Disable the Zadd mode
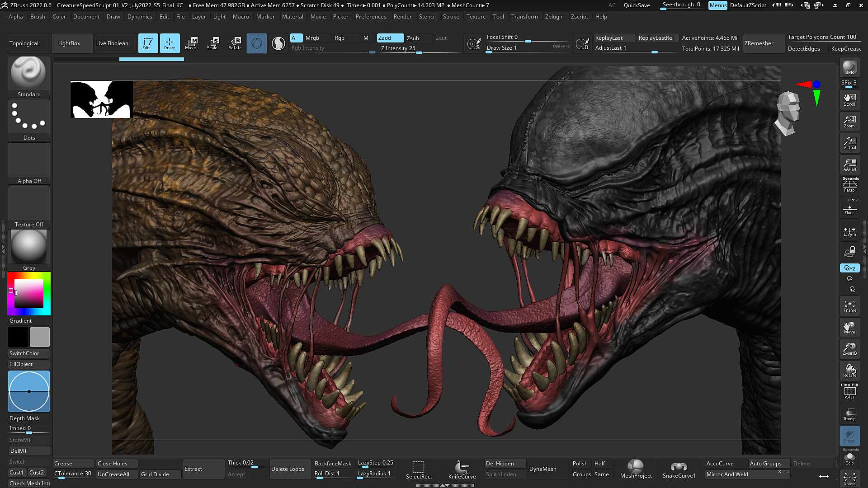 (390, 38)
